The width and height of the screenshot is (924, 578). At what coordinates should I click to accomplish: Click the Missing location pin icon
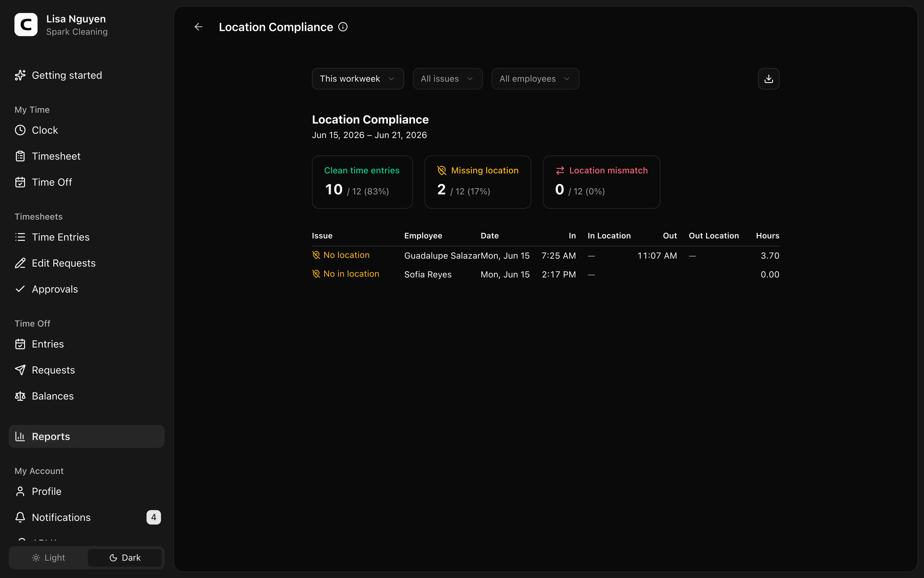[x=442, y=171]
